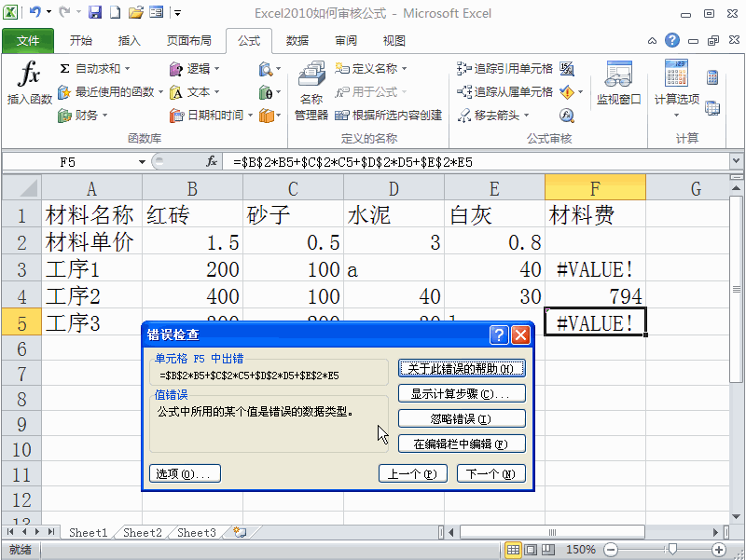The height and width of the screenshot is (560, 746).
Task: Open 最近使用的函数 function library icon
Action: tap(63, 92)
